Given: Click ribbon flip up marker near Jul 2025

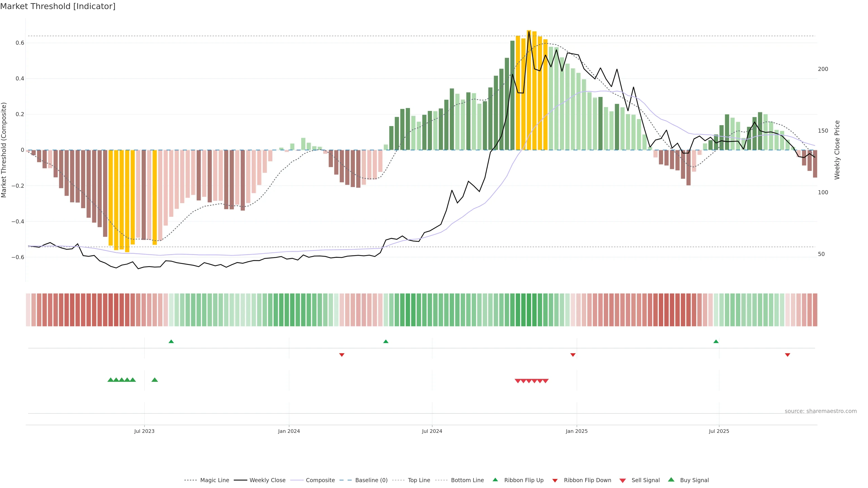Looking at the screenshot, I should pos(716,342).
